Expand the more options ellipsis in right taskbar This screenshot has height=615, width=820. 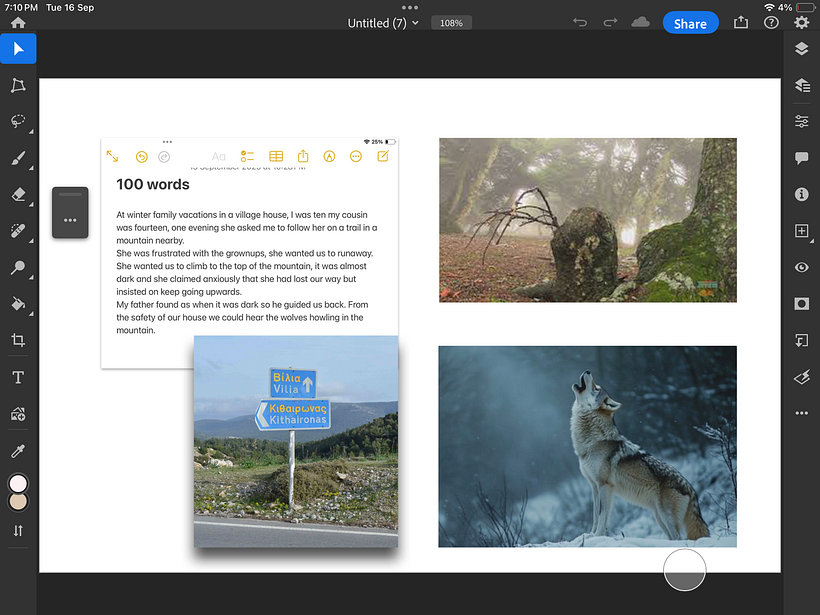[x=801, y=413]
